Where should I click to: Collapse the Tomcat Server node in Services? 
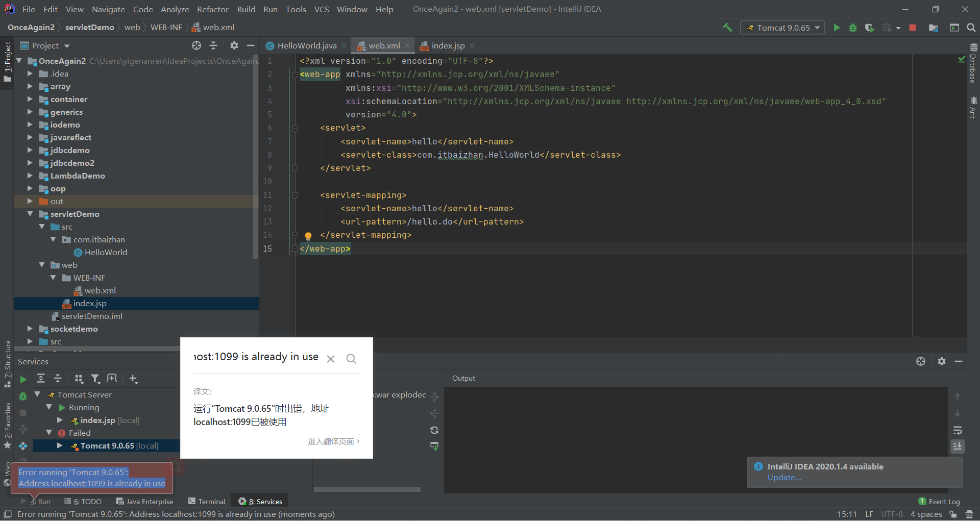(x=37, y=394)
